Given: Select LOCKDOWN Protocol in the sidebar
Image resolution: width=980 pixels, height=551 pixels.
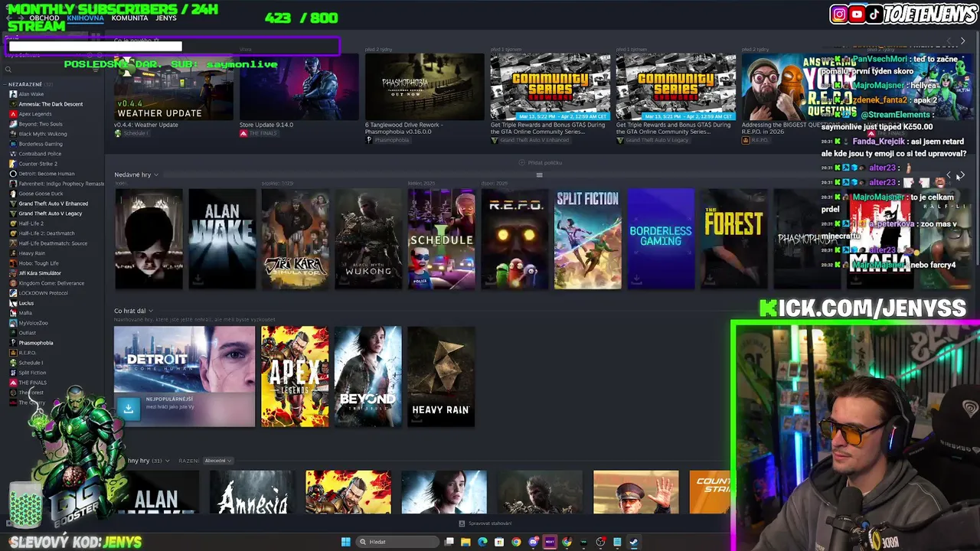Looking at the screenshot, I should click(x=43, y=293).
